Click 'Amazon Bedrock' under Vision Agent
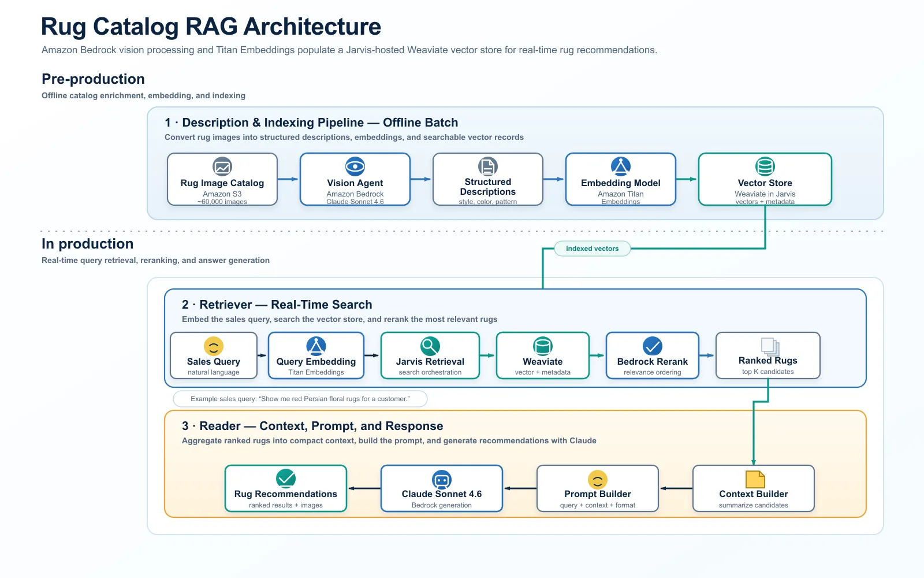The height and width of the screenshot is (578, 924). [355, 194]
